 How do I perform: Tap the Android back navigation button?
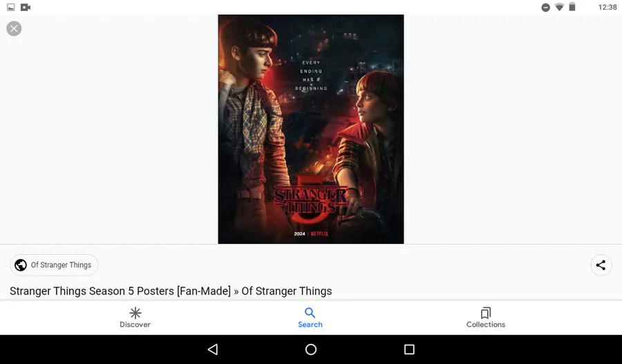coord(213,349)
